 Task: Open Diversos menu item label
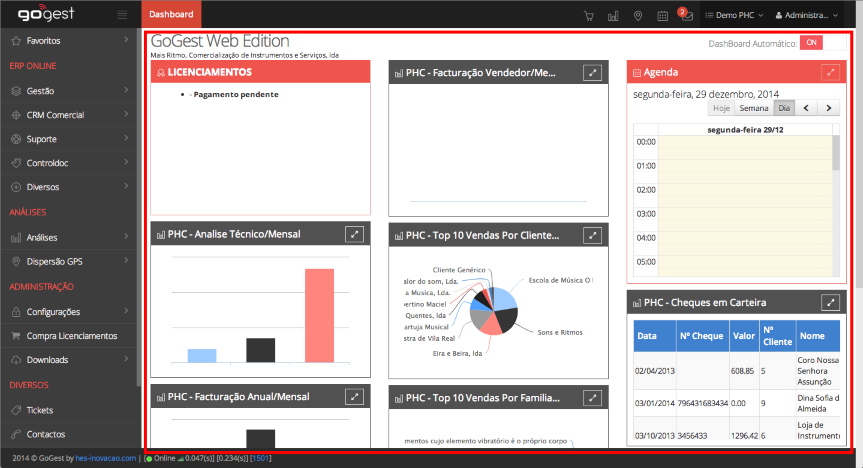(x=42, y=187)
